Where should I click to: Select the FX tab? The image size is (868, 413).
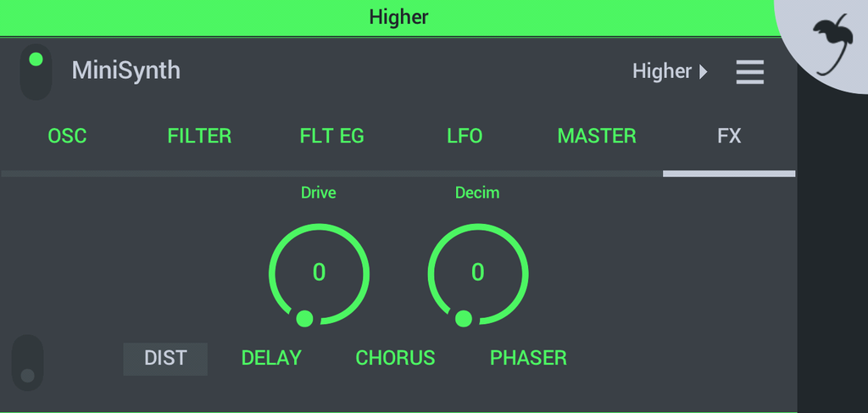point(729,137)
